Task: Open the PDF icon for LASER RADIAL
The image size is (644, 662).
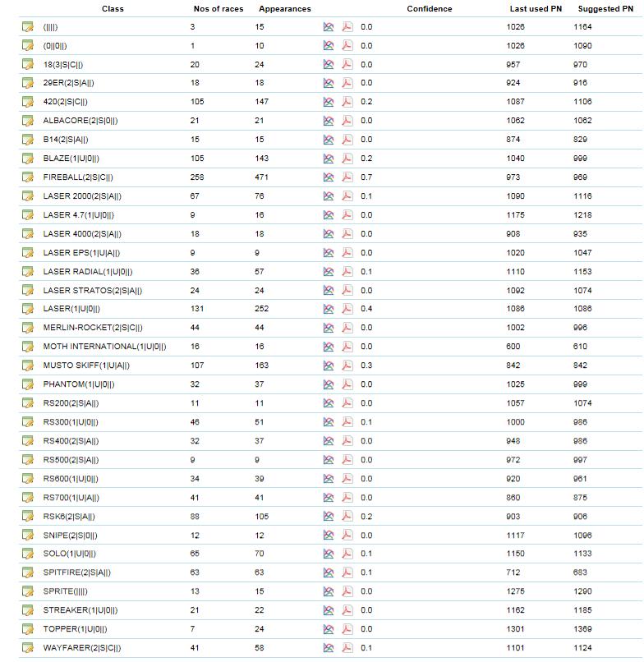Action: point(347,272)
